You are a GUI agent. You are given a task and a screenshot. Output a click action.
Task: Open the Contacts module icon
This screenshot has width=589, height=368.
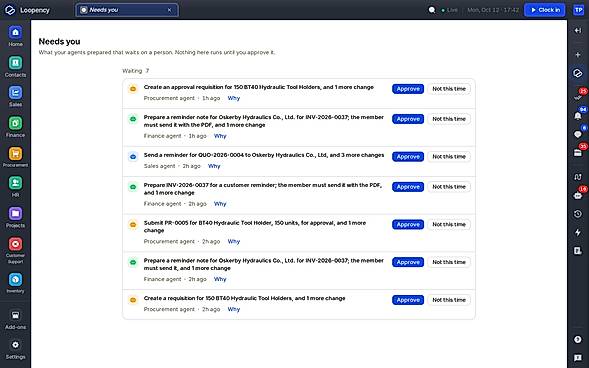15,63
